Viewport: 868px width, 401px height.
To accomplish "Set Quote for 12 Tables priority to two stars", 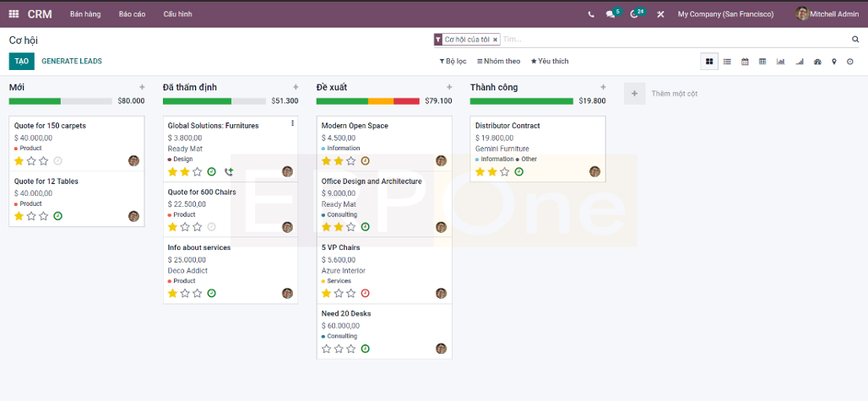I will tap(31, 216).
